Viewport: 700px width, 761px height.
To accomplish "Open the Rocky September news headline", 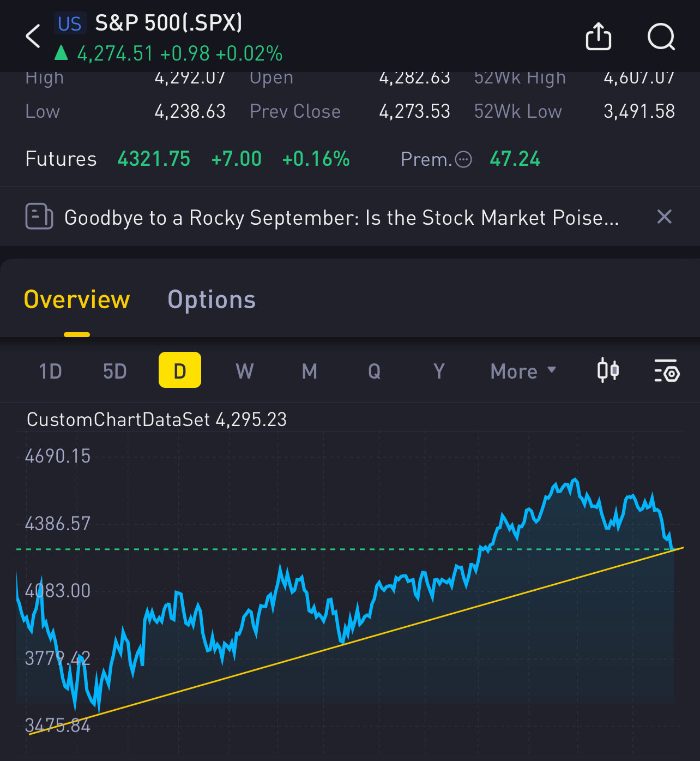I will click(x=341, y=218).
